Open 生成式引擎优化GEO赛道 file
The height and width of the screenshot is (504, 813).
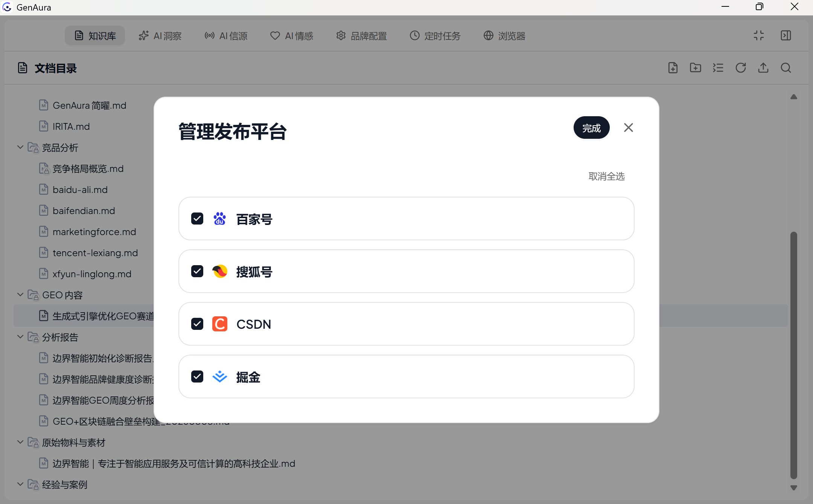point(103,316)
